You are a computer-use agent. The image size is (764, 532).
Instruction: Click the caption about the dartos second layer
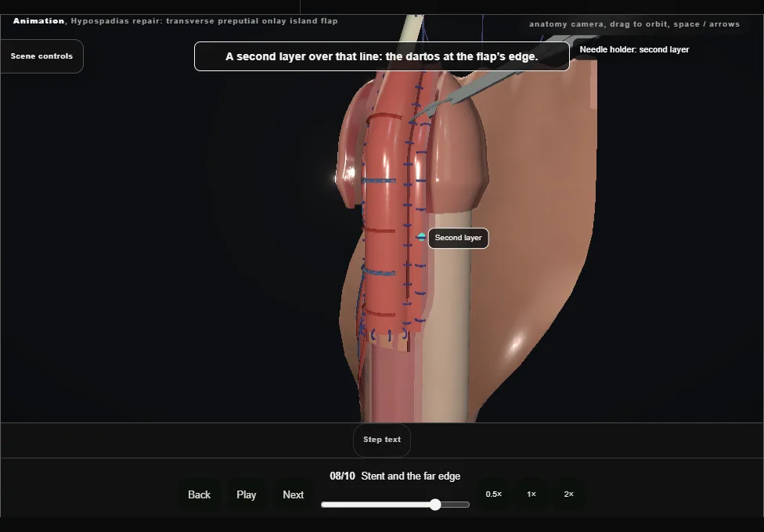tap(381, 56)
